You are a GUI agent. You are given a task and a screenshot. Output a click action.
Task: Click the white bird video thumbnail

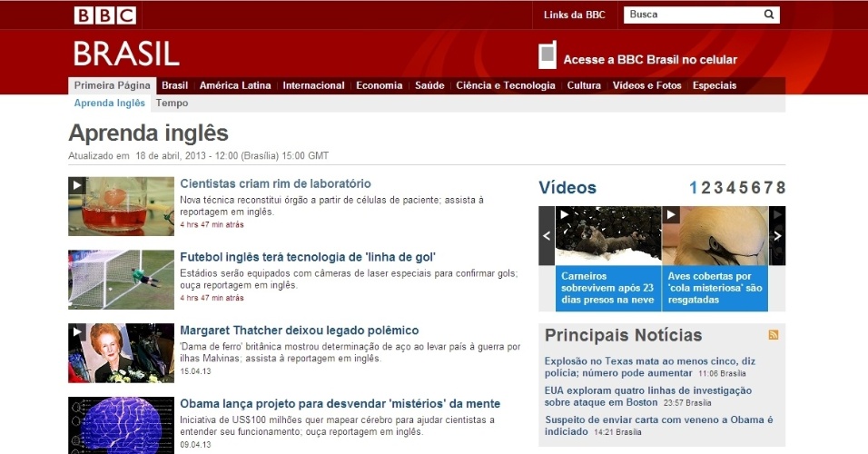click(x=715, y=236)
